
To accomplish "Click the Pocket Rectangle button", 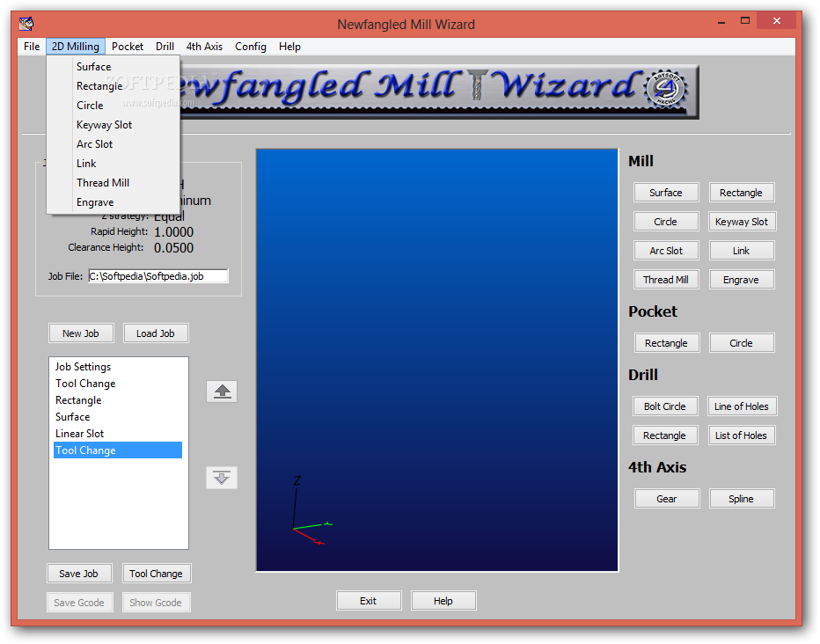I will 666,343.
